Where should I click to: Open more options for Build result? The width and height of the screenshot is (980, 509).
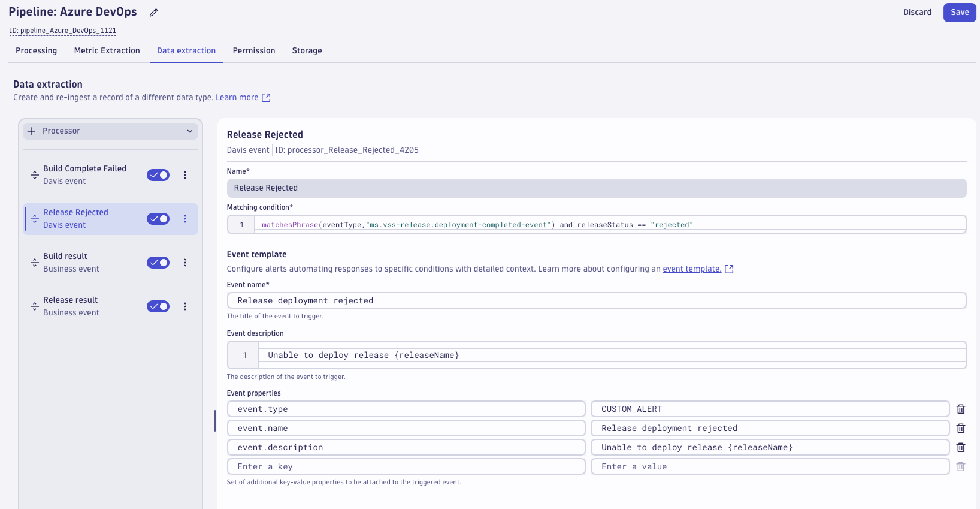pyautogui.click(x=185, y=263)
